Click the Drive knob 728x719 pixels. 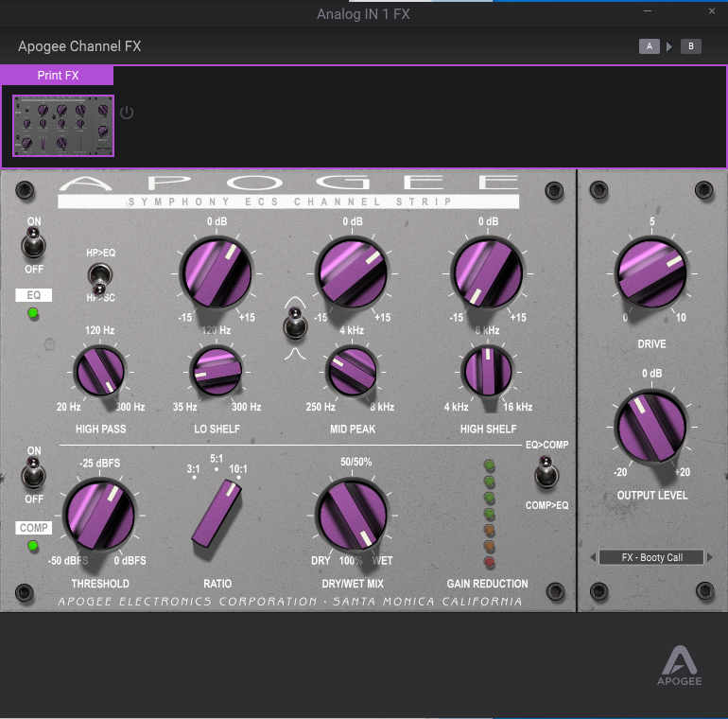(651, 274)
